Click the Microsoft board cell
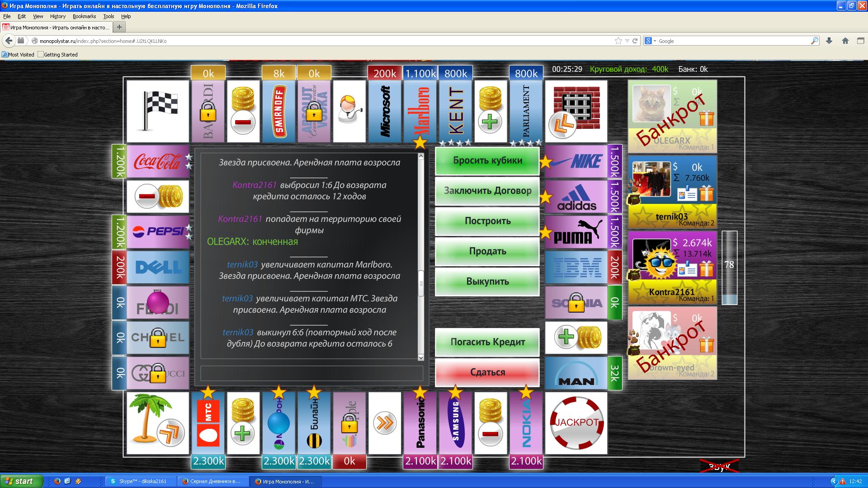Viewport: 868px width, 488px height. click(385, 111)
